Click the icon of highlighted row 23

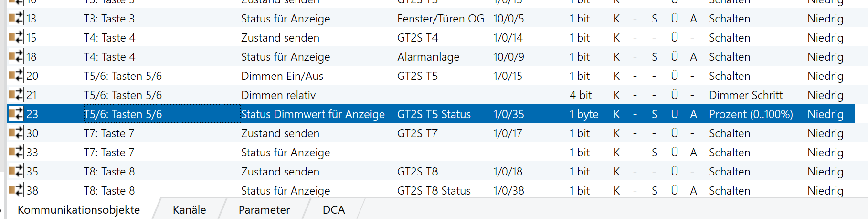[x=16, y=114]
